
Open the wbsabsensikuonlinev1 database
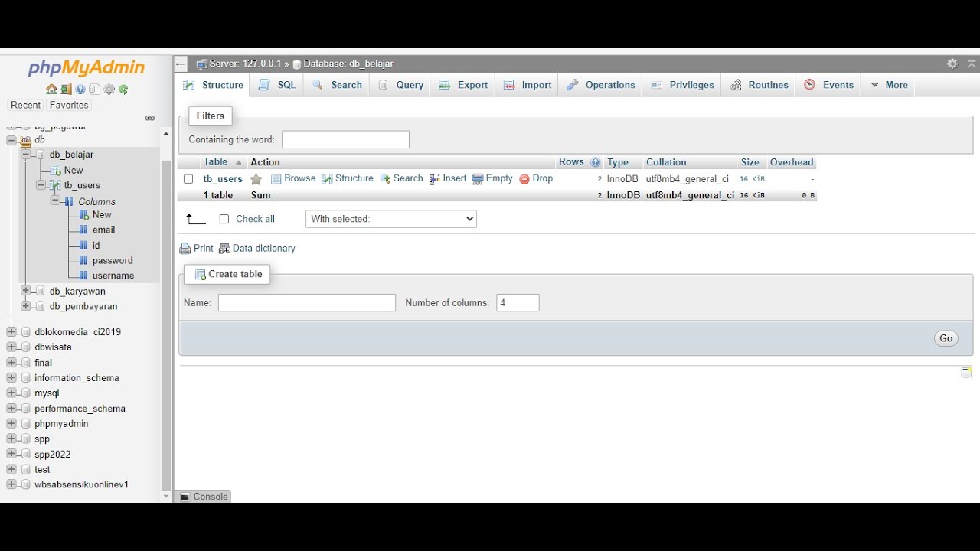pyautogui.click(x=81, y=485)
